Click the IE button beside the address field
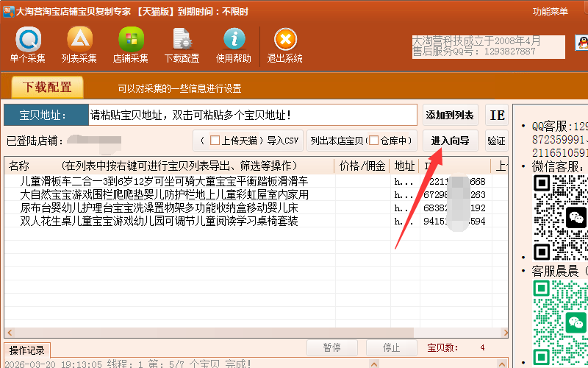 click(x=497, y=116)
